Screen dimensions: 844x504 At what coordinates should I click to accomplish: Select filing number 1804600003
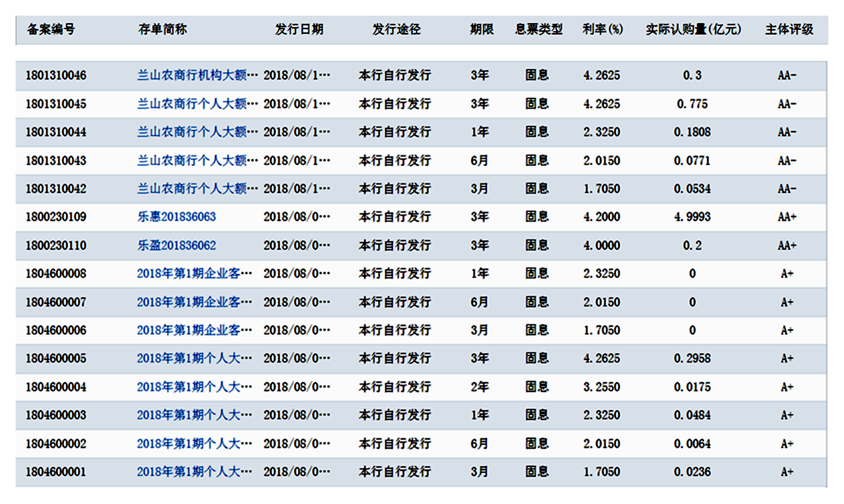(x=56, y=415)
